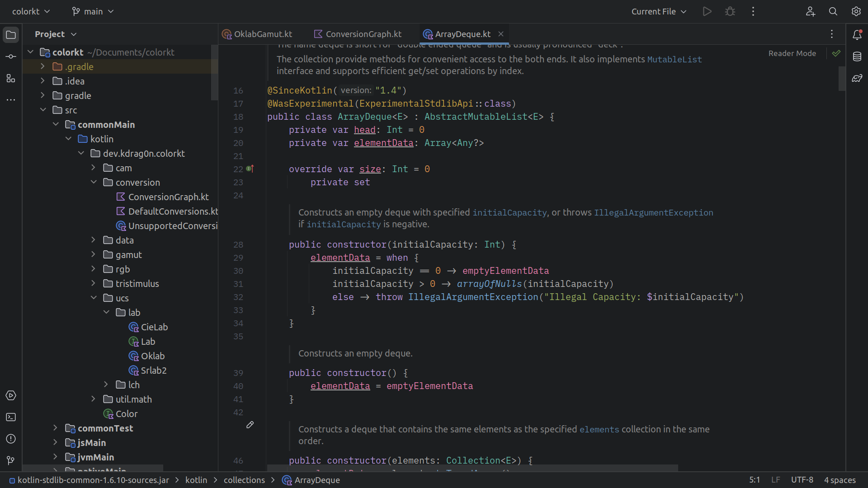This screenshot has width=868, height=488.
Task: Open the Terminal tool window
Action: (11, 417)
